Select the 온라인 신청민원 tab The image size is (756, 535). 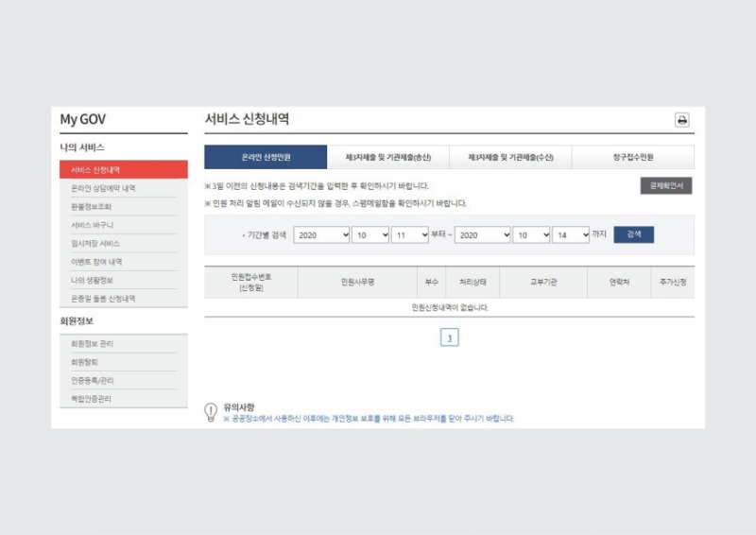pyautogui.click(x=266, y=157)
